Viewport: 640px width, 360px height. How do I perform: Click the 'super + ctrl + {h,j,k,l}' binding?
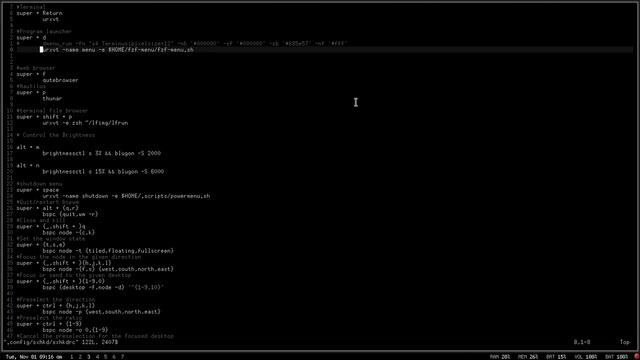pos(56,306)
